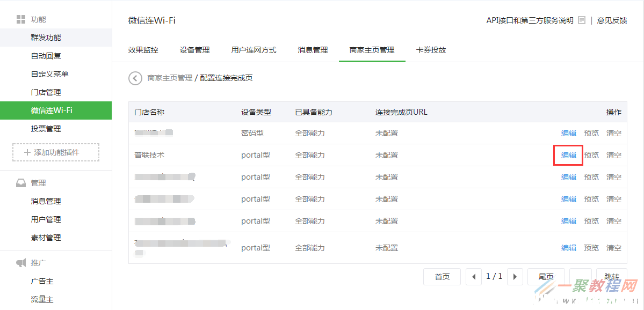Viewport: 644px width, 310px height.
Task: Click the 功能 grid icon in sidebar
Action: 21,19
